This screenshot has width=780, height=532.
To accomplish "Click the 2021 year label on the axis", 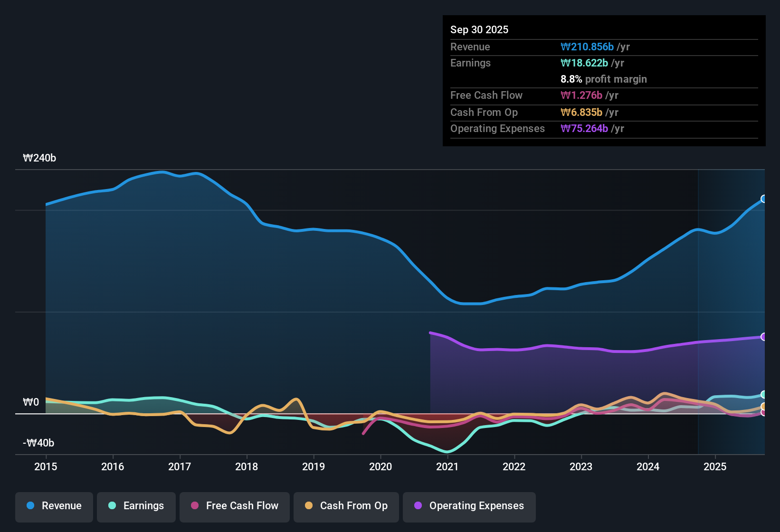I will click(x=447, y=467).
